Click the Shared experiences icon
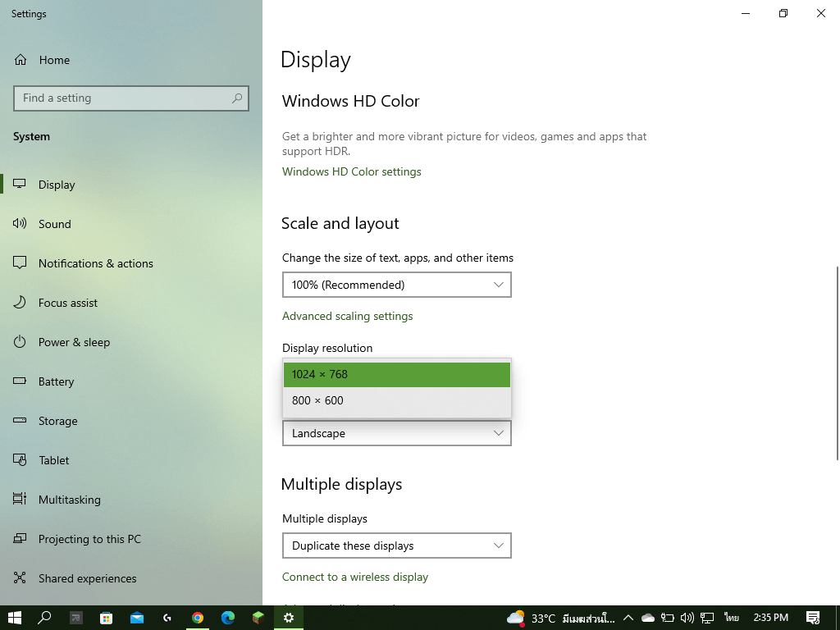This screenshot has height=630, width=840. tap(20, 577)
